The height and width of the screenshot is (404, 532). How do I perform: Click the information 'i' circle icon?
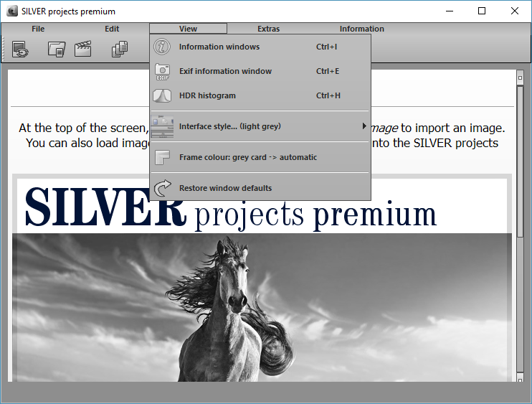[162, 47]
